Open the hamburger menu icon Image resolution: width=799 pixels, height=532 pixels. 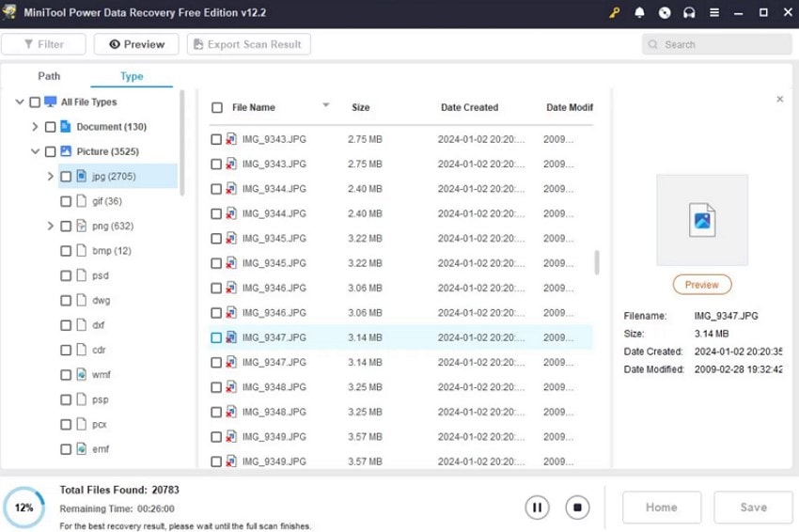[x=714, y=13]
